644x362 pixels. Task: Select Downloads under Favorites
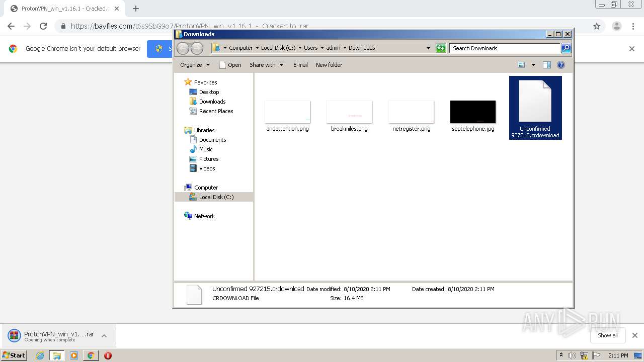point(212,102)
